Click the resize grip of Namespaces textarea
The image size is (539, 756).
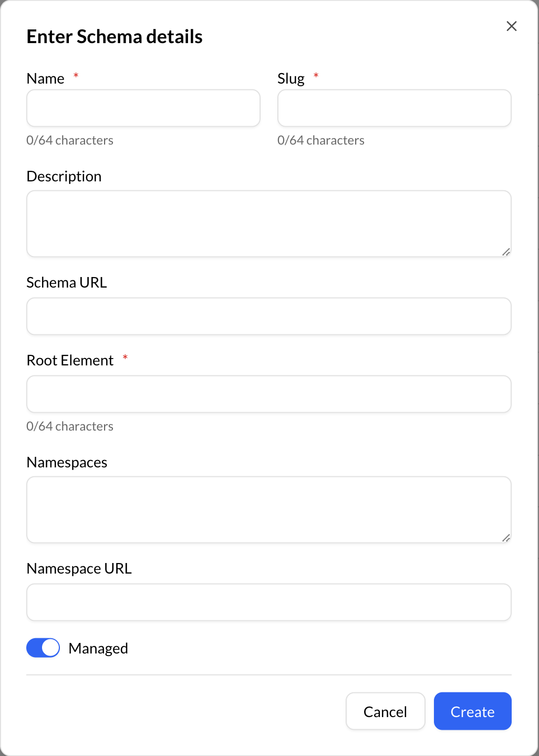tap(506, 538)
